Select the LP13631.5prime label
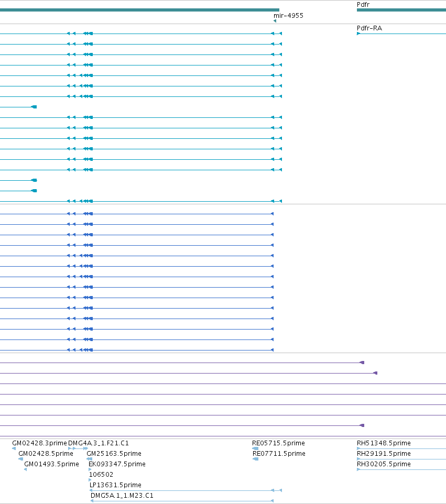The height and width of the screenshot is (504, 446). click(115, 485)
